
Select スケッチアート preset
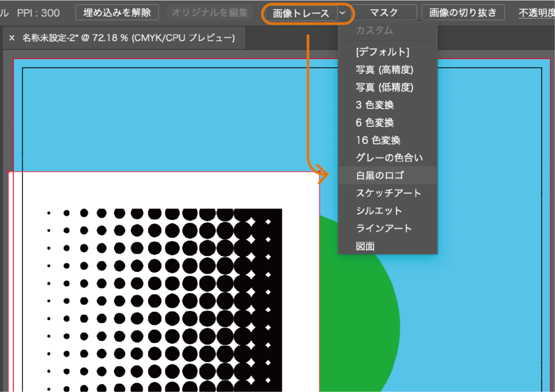click(388, 193)
